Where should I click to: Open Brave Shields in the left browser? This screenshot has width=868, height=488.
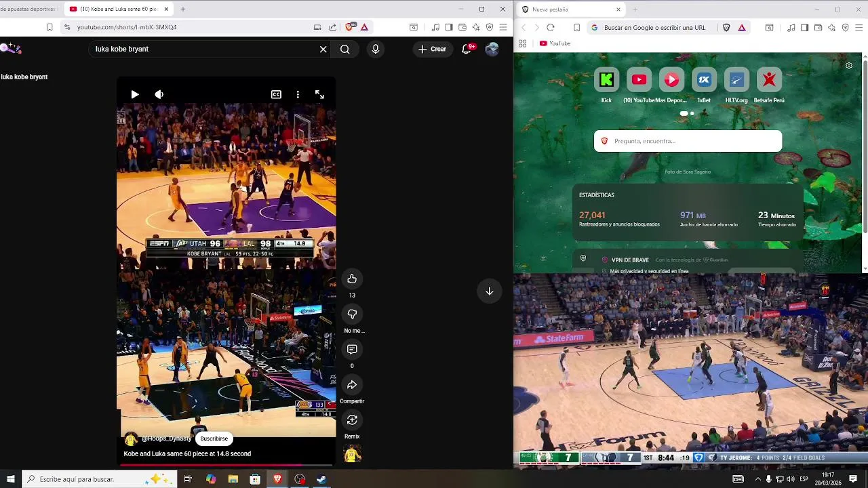tap(350, 27)
